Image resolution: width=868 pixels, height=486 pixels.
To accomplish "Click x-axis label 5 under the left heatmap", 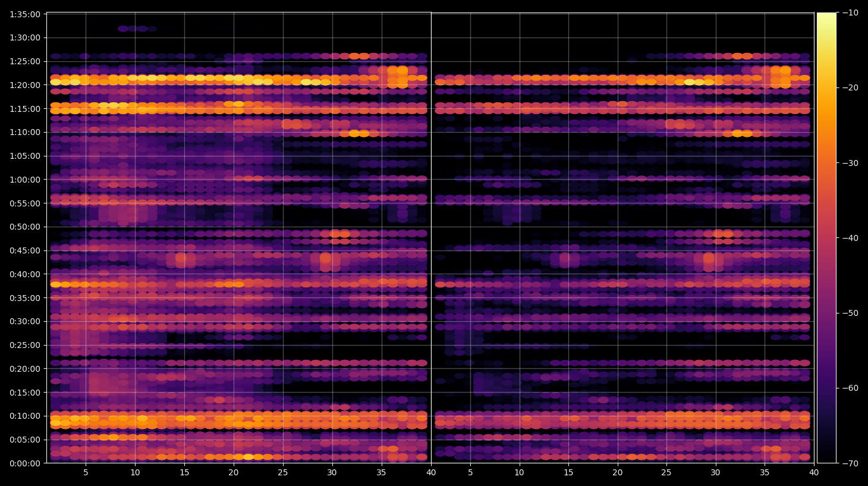I will [x=86, y=473].
